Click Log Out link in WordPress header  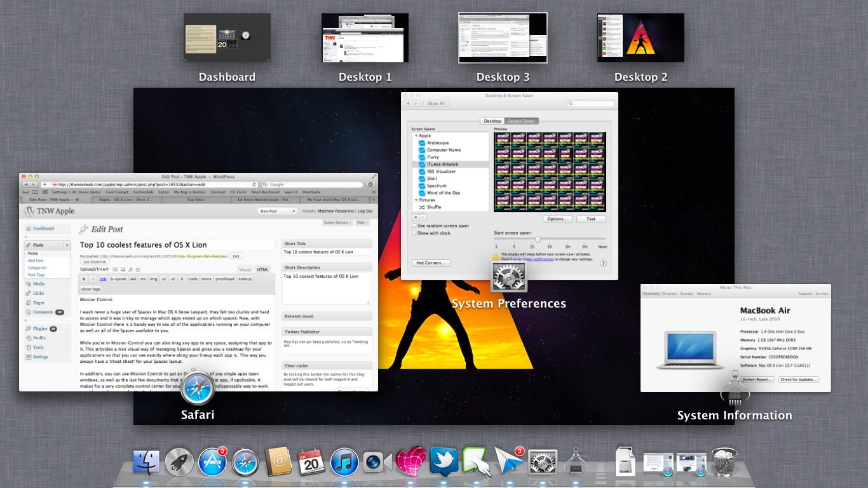365,211
